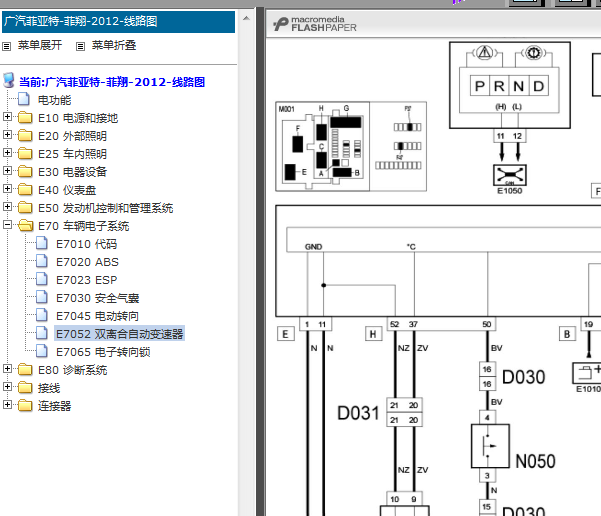Click the folder icon for 接线
This screenshot has height=516, width=601.
point(25,388)
